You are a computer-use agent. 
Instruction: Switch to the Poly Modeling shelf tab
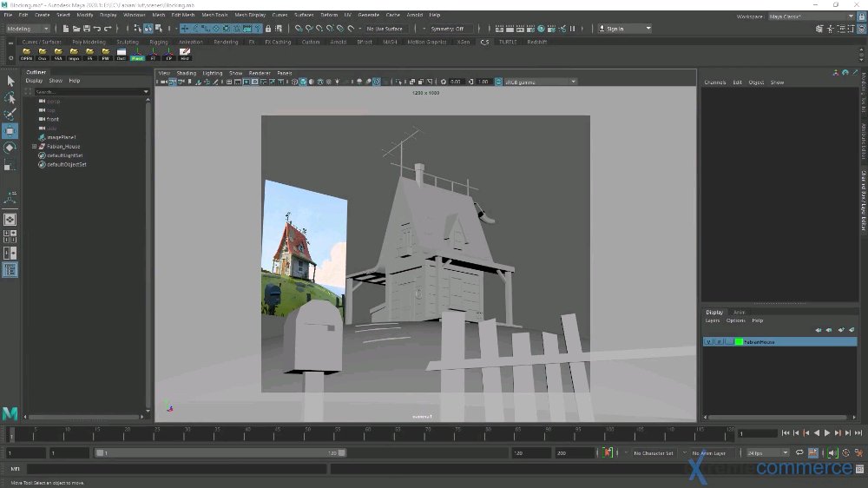click(x=89, y=42)
